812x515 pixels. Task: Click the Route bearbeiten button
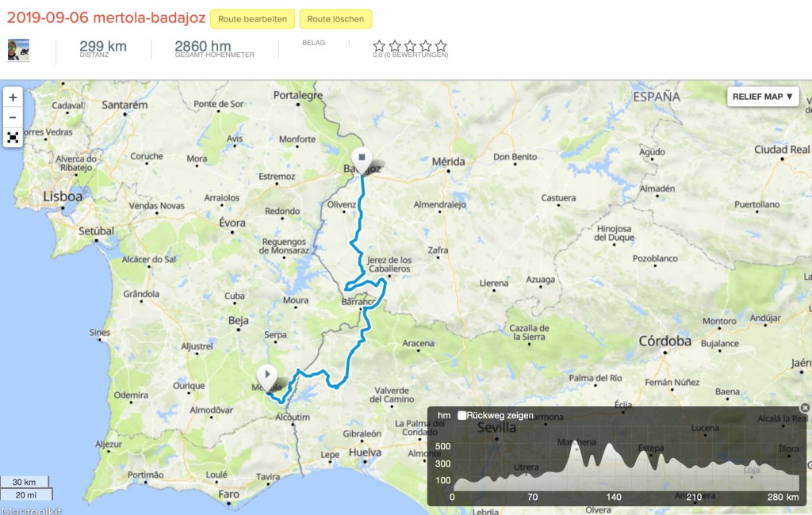(253, 19)
